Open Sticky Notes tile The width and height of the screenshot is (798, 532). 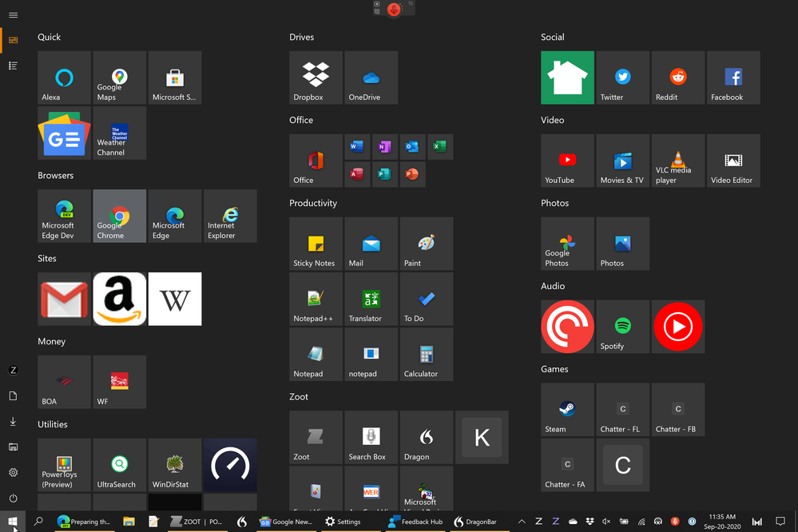point(316,244)
